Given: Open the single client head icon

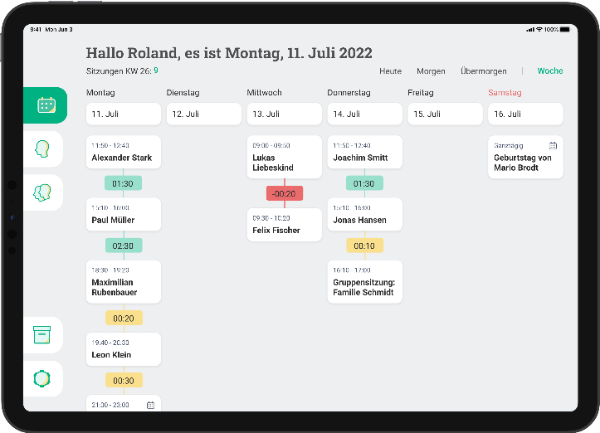Looking at the screenshot, I should pos(42,149).
